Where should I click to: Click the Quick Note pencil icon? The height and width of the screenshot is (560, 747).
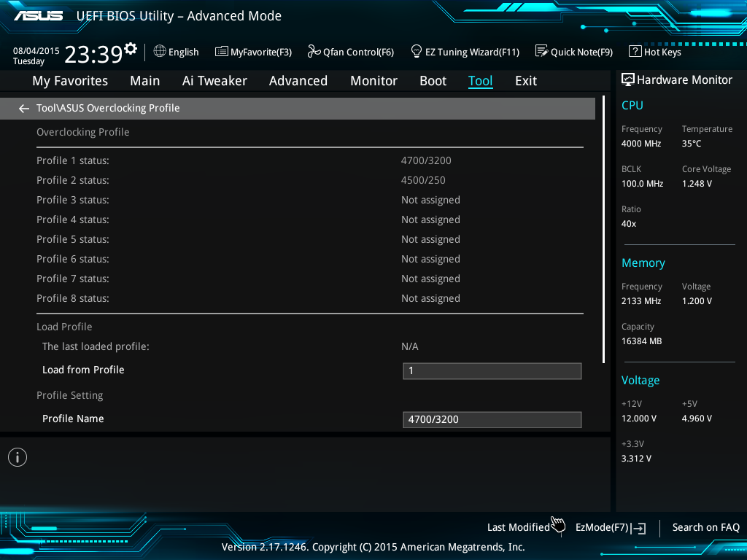(542, 51)
